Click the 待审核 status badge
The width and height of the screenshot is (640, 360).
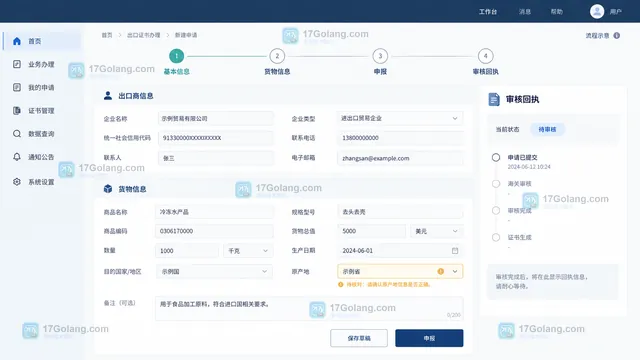tap(547, 129)
